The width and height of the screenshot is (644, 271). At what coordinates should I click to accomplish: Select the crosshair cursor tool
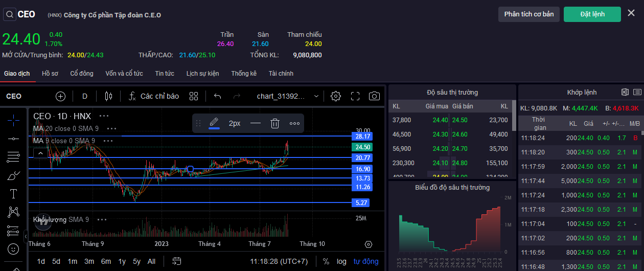(x=13, y=120)
